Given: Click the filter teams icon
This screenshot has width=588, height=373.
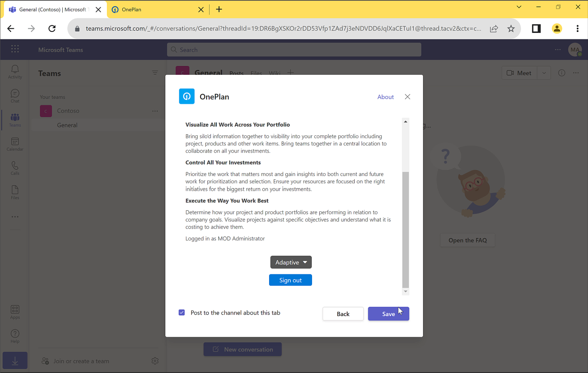Looking at the screenshot, I should click(x=155, y=73).
